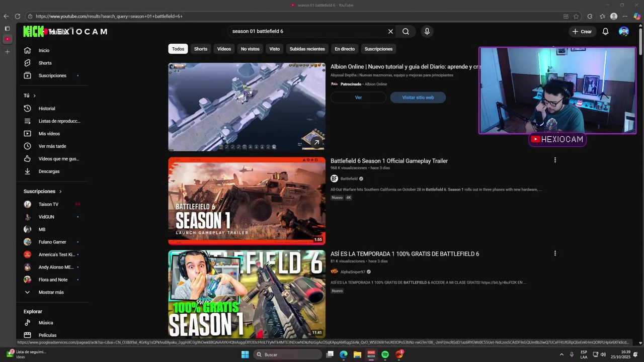Open Andy Alonso subscription channel
This screenshot has height=362, width=644.
coord(56,267)
